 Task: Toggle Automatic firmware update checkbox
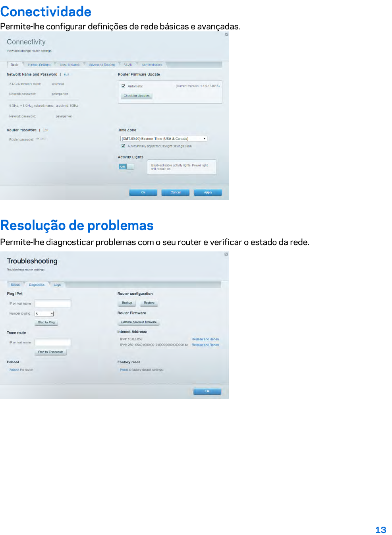[124, 86]
